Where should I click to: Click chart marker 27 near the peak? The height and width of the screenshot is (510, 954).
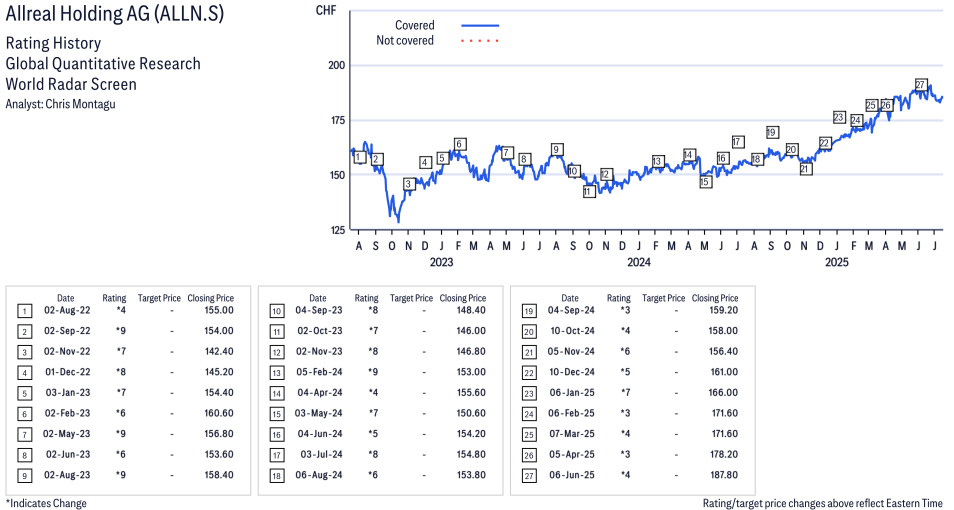921,85
